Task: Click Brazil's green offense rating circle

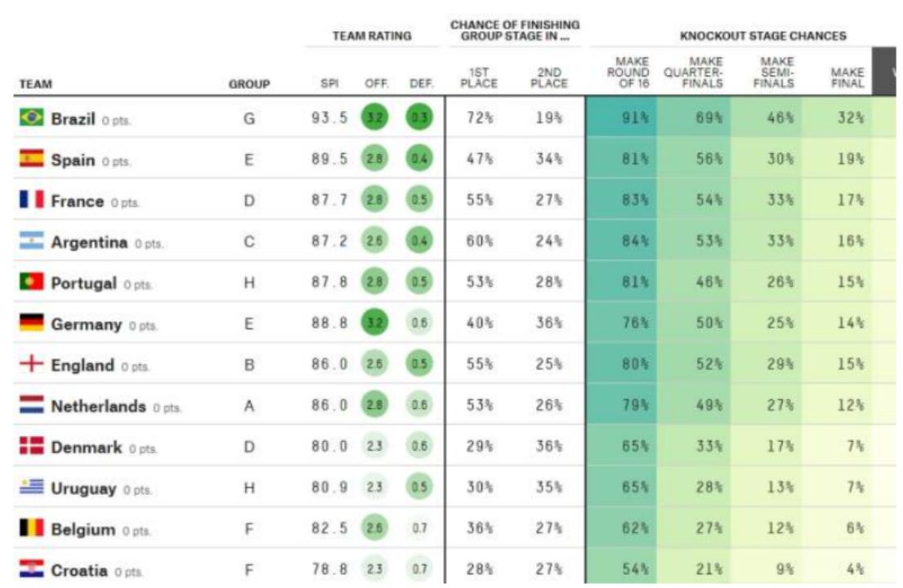Action: coord(373,118)
